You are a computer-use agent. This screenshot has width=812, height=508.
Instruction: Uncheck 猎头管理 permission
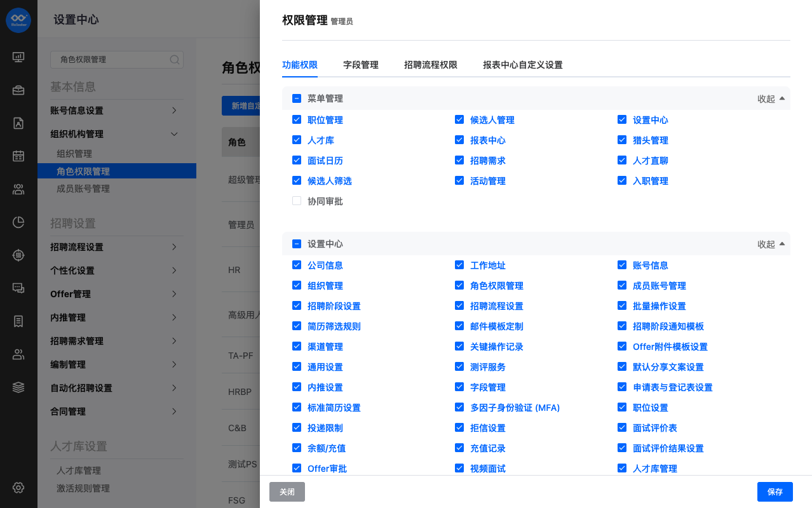click(x=622, y=140)
